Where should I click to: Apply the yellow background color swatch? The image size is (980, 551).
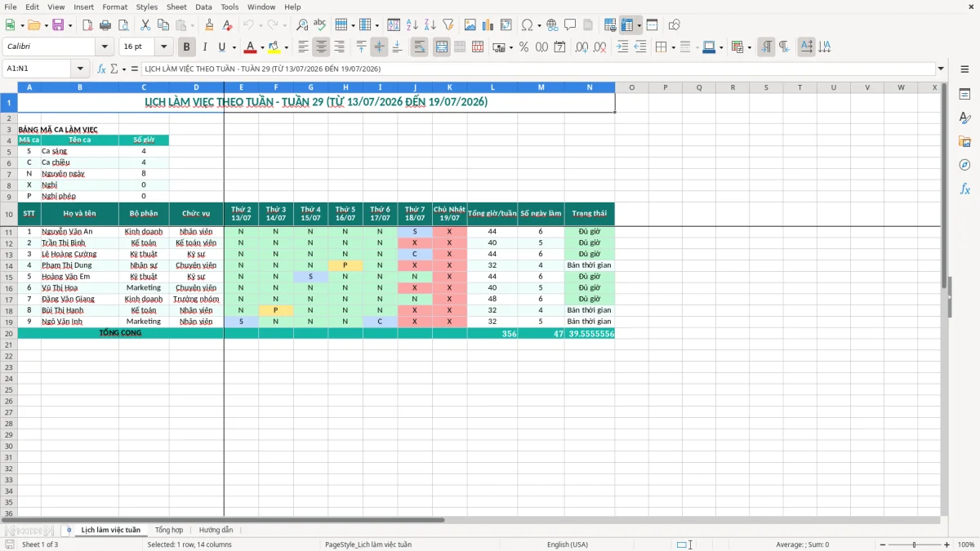(274, 47)
